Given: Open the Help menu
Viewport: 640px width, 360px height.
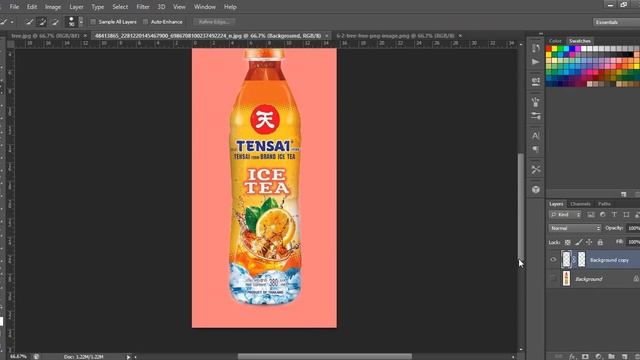Looking at the screenshot, I should click(x=230, y=7).
